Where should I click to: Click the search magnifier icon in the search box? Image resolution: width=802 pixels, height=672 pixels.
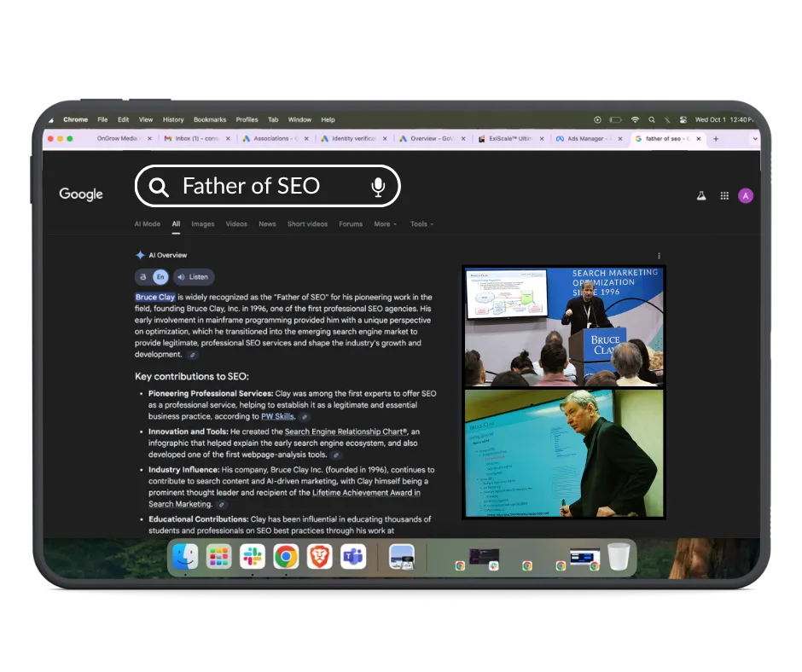159,187
